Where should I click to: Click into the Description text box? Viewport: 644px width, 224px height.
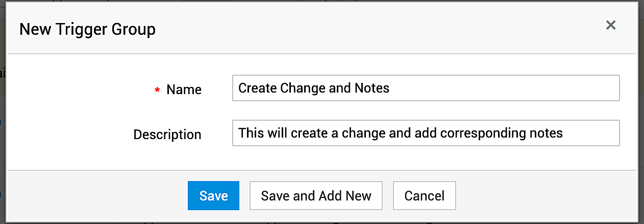coord(426,133)
